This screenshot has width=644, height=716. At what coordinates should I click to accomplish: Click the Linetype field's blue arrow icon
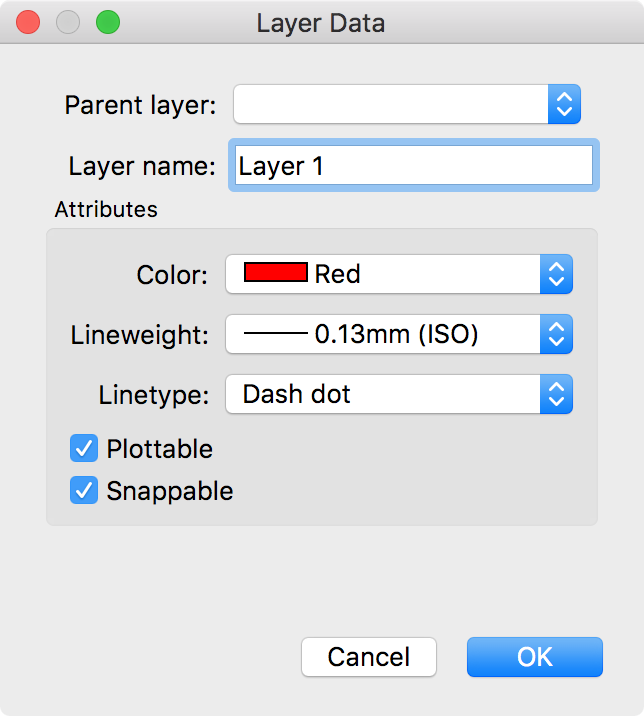click(556, 394)
